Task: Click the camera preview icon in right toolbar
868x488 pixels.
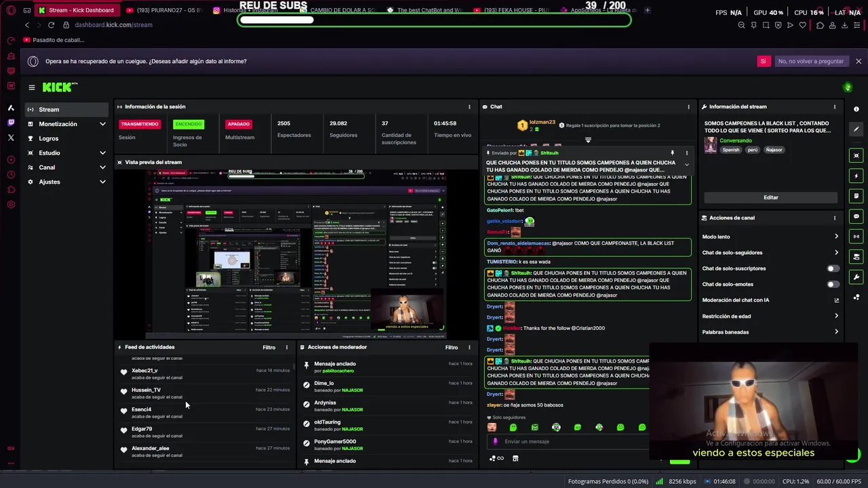Action: (x=856, y=257)
